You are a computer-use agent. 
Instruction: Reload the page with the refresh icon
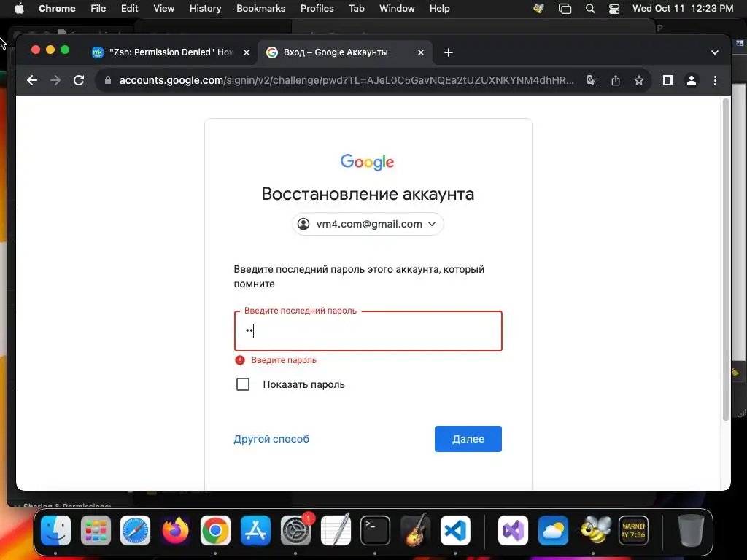[x=79, y=80]
